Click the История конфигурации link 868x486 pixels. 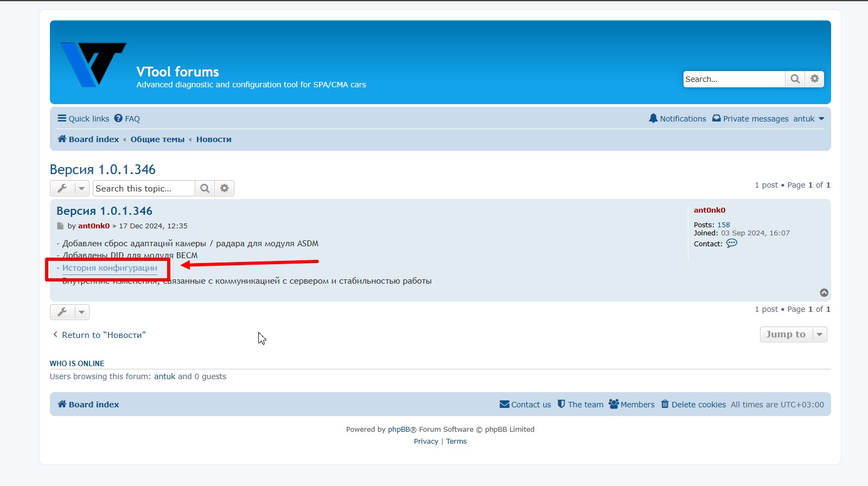click(x=110, y=268)
